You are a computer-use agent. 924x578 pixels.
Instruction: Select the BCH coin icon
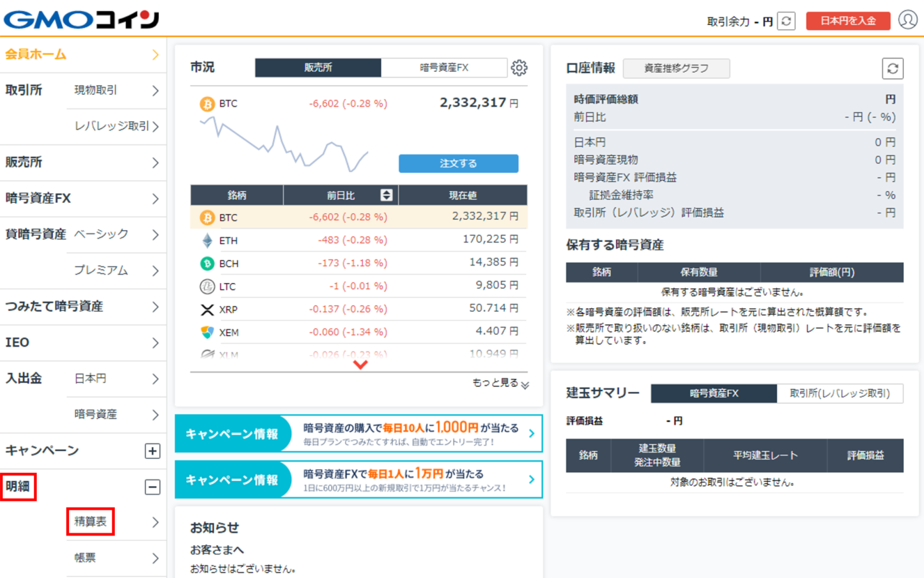click(x=207, y=264)
